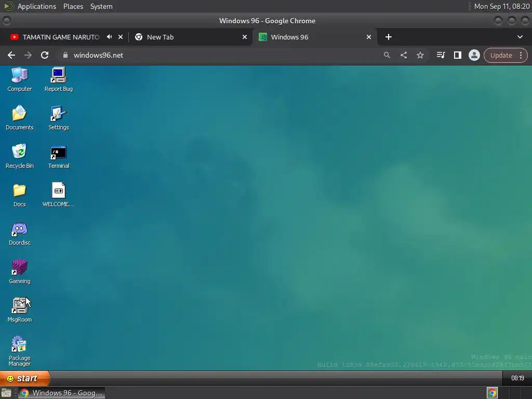Open the Report Bug shortcut
This screenshot has height=399, width=532.
pos(58,79)
